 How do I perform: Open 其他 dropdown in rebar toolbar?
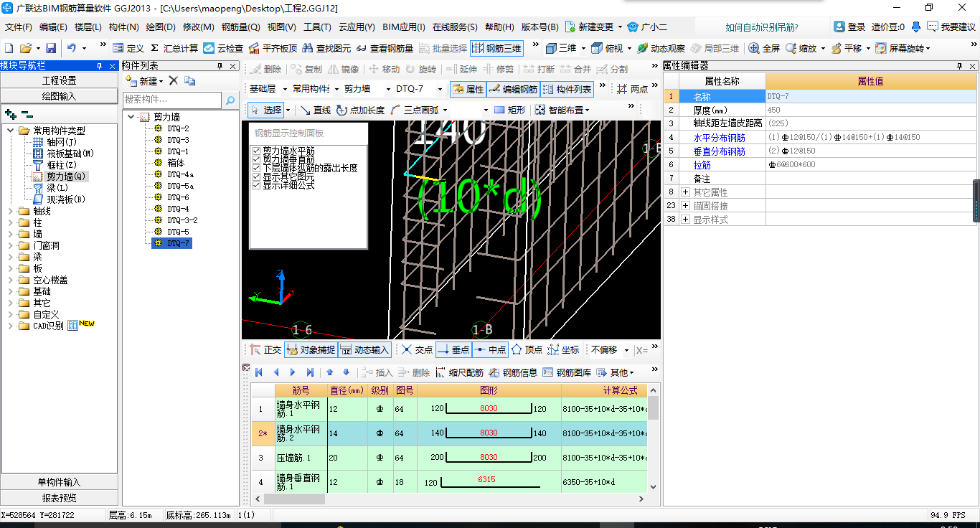click(x=616, y=372)
